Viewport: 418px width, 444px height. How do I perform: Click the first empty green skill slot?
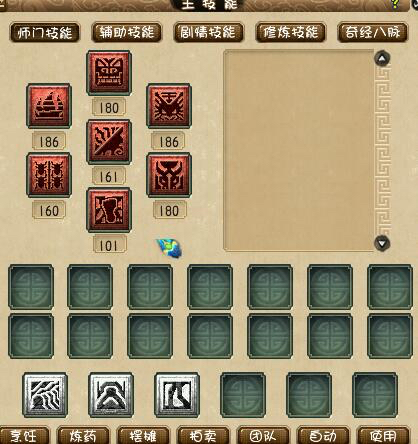31,287
